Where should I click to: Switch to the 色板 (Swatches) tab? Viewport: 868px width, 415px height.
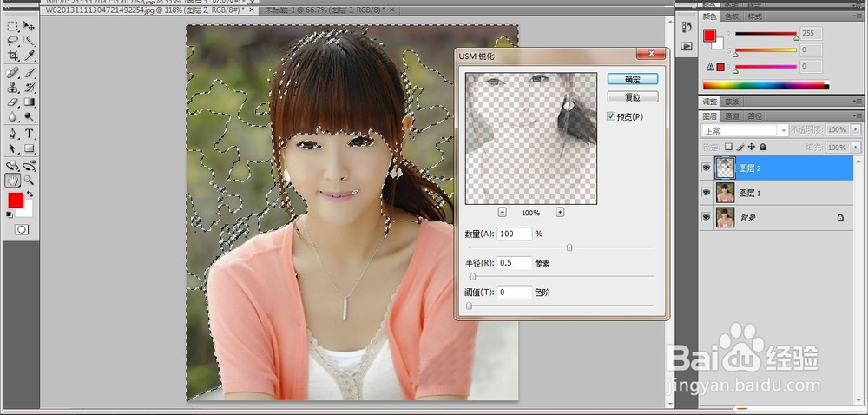[733, 16]
